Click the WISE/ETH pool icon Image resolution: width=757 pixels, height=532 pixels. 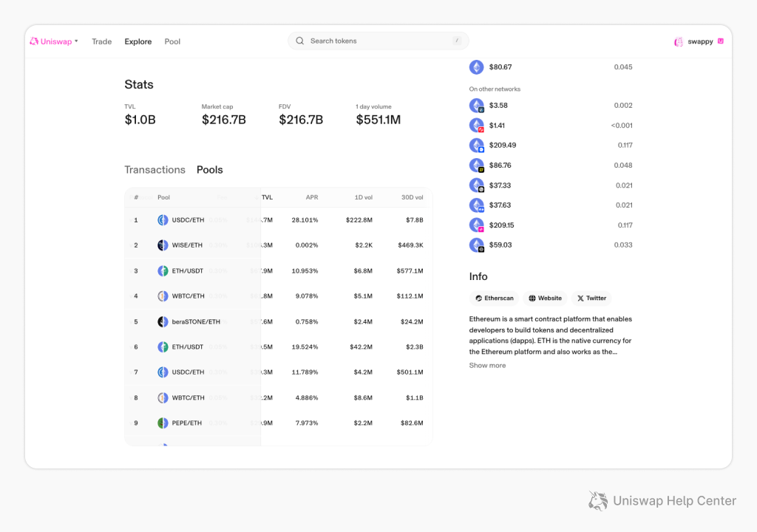coord(163,245)
